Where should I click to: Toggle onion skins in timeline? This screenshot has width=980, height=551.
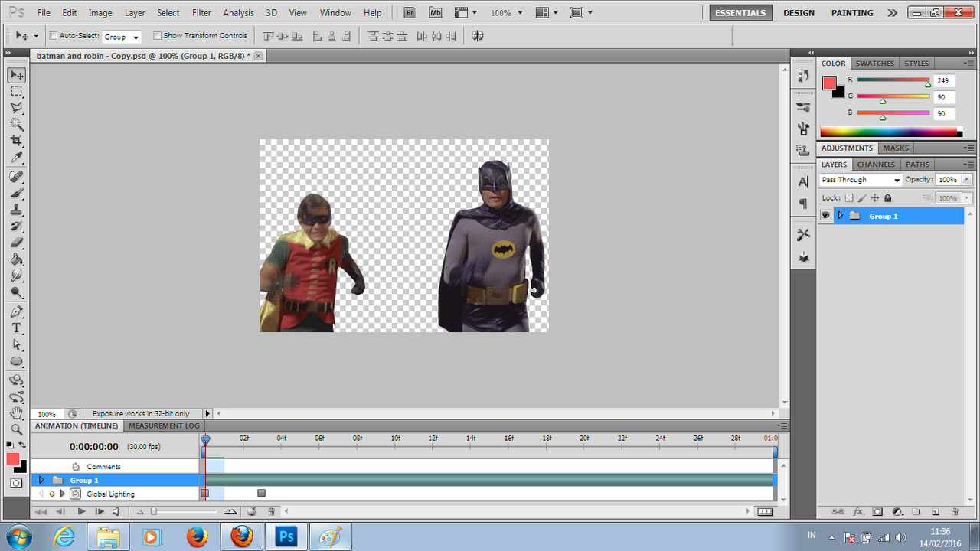(251, 511)
